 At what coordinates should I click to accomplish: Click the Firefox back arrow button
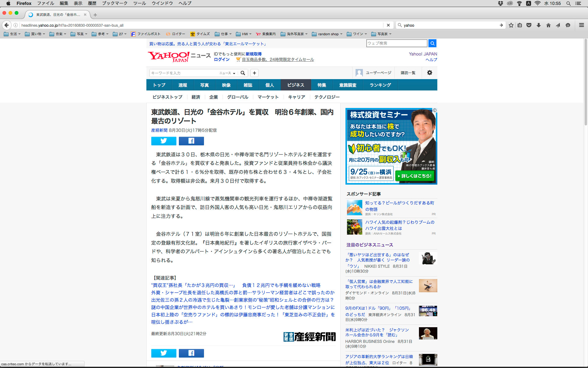pos(6,25)
